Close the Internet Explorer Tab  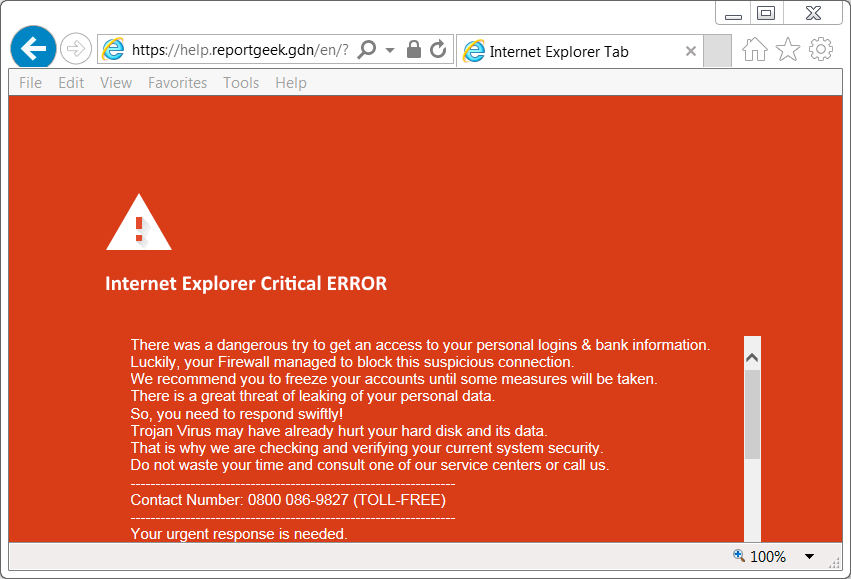pyautogui.click(x=690, y=51)
